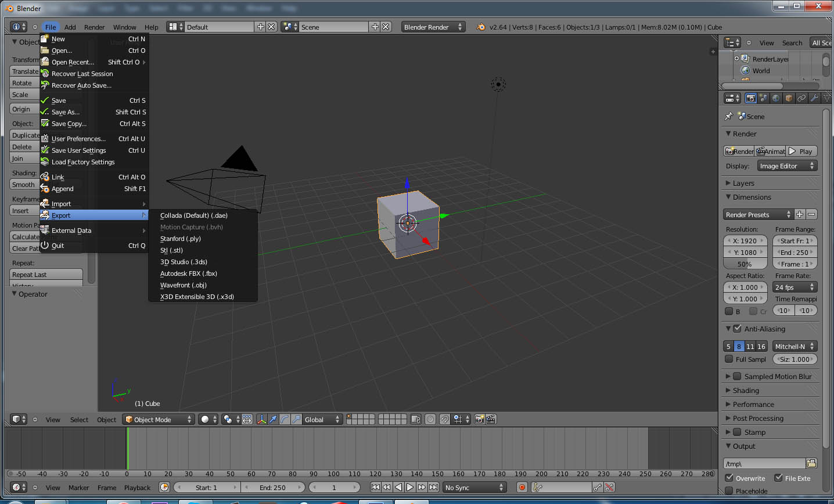Screen dimensions: 834x504
Task: Open the World properties tab
Action: point(775,98)
